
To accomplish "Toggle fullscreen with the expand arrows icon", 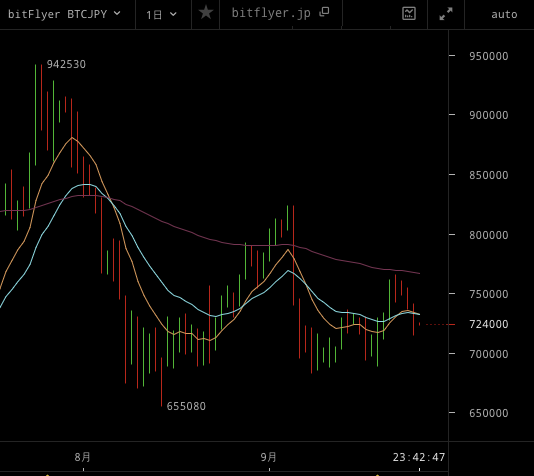I will pyautogui.click(x=446, y=14).
